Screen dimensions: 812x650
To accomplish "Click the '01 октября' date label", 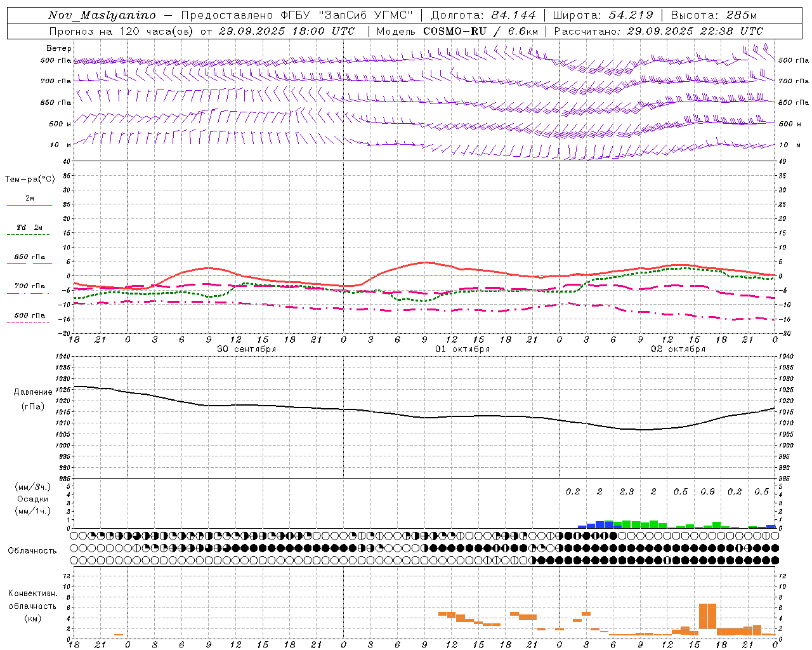I will point(462,349).
